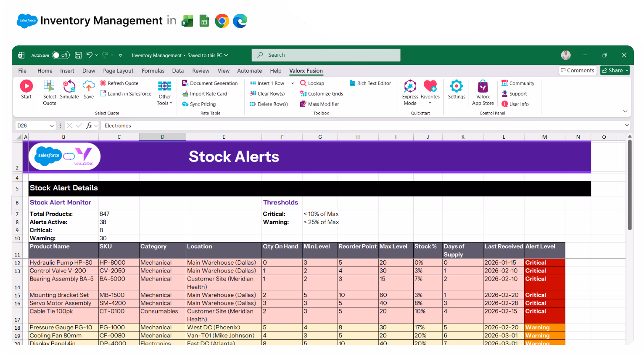Click inside the Search box
Image resolution: width=644 pixels, height=355 pixels.
tap(326, 55)
